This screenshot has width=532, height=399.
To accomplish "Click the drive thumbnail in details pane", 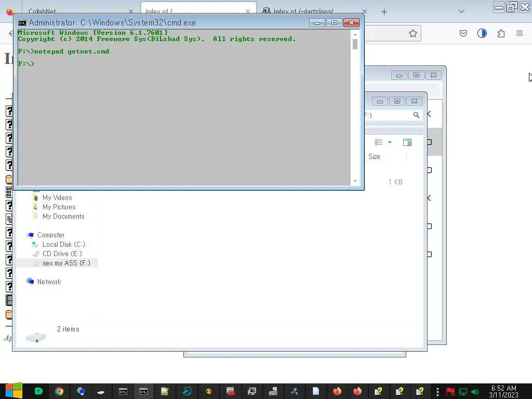I will pos(36,338).
